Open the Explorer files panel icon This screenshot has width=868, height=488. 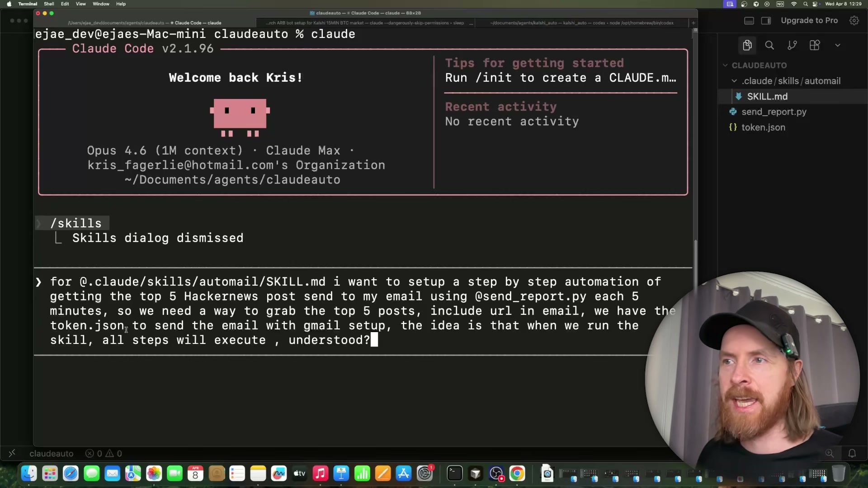point(747,45)
